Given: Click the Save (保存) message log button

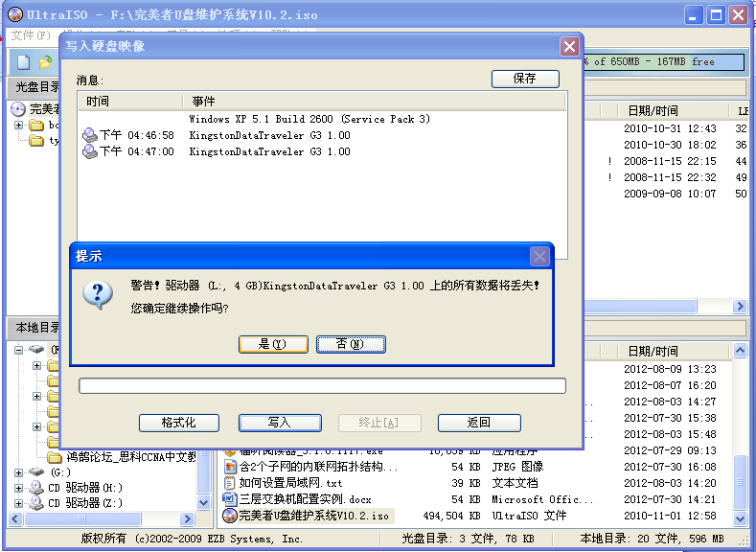Looking at the screenshot, I should tap(525, 79).
